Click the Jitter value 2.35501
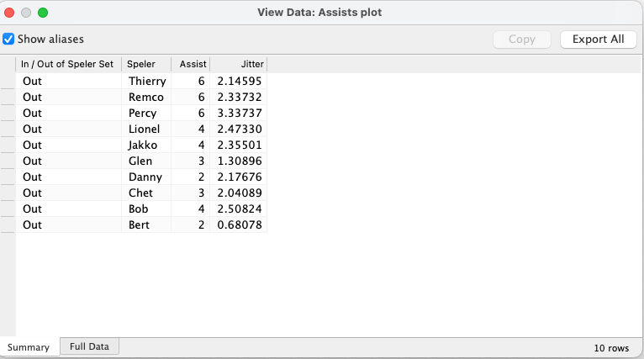 tap(239, 145)
